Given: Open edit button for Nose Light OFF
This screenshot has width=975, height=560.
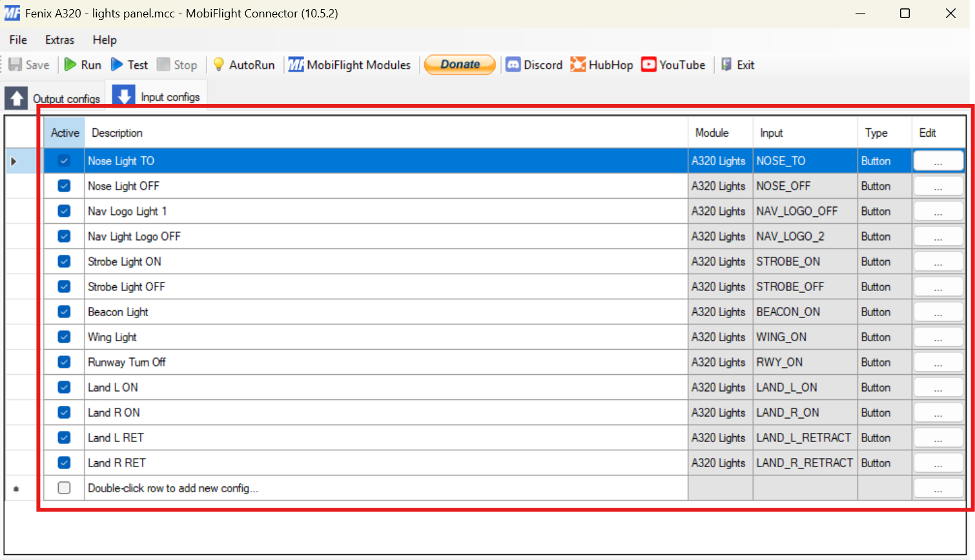Looking at the screenshot, I should click(938, 186).
